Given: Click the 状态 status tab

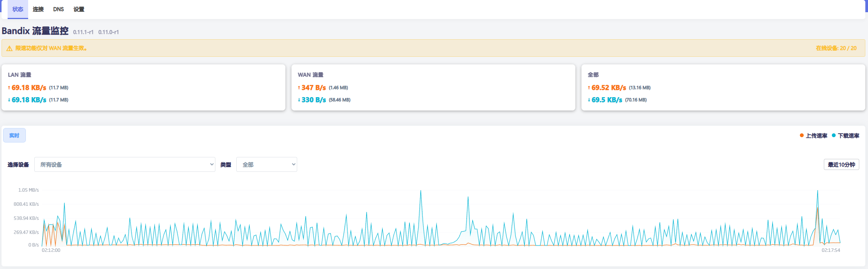Looking at the screenshot, I should coord(18,9).
